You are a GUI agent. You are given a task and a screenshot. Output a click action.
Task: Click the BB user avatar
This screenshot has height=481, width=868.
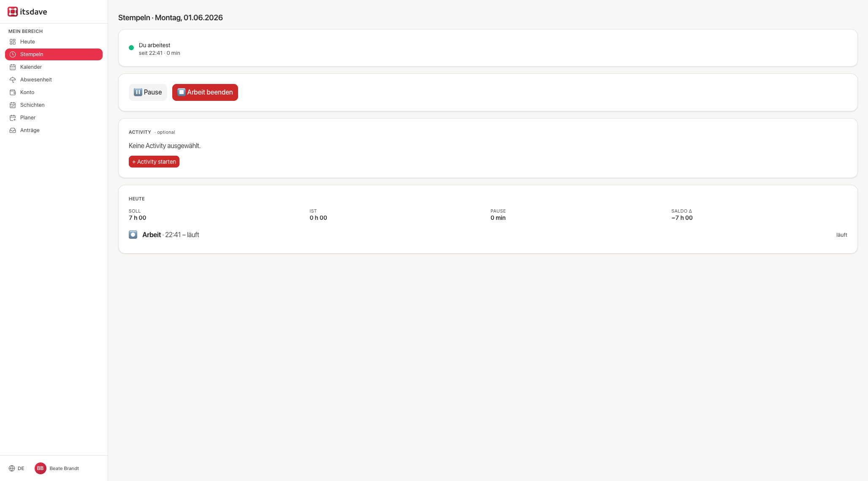pyautogui.click(x=41, y=468)
